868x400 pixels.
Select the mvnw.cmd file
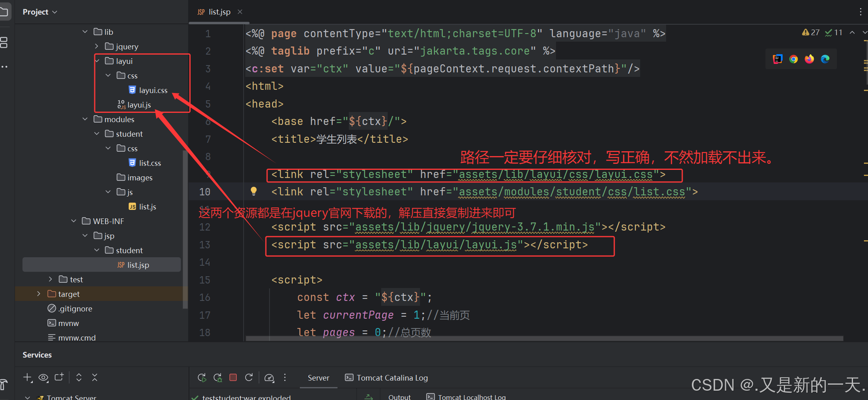[x=72, y=337]
